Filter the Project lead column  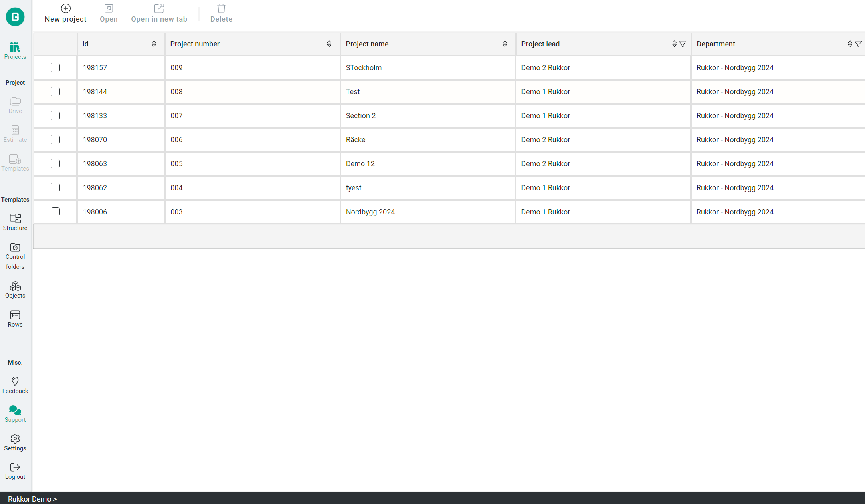(x=683, y=44)
